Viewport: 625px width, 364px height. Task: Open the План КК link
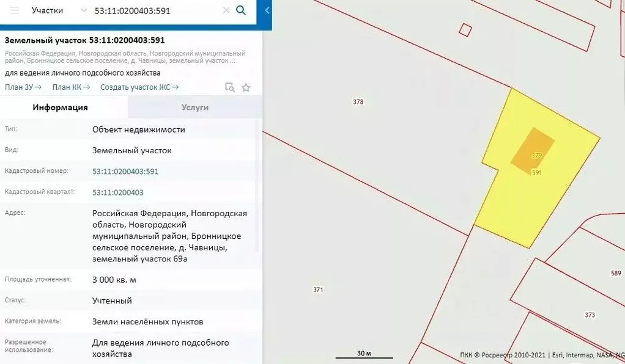pyautogui.click(x=70, y=87)
